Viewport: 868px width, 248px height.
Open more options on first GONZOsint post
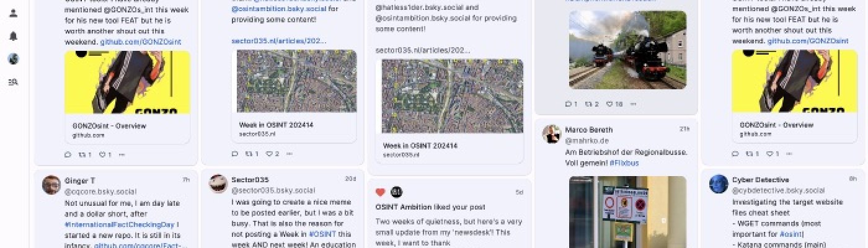tap(122, 154)
